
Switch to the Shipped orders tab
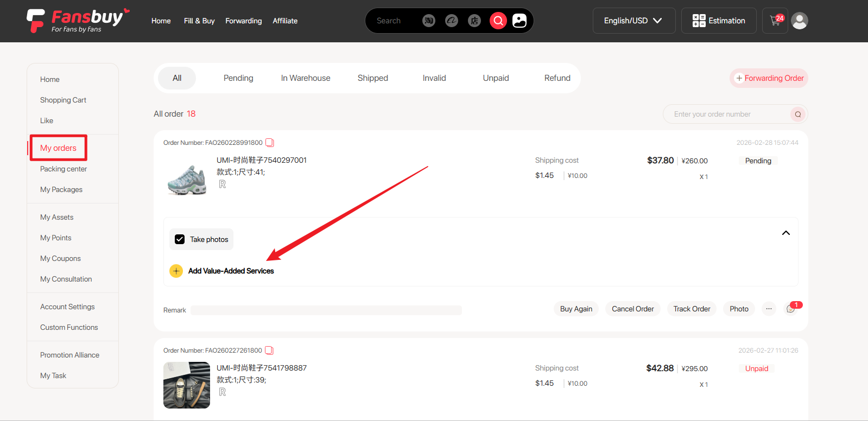click(373, 78)
